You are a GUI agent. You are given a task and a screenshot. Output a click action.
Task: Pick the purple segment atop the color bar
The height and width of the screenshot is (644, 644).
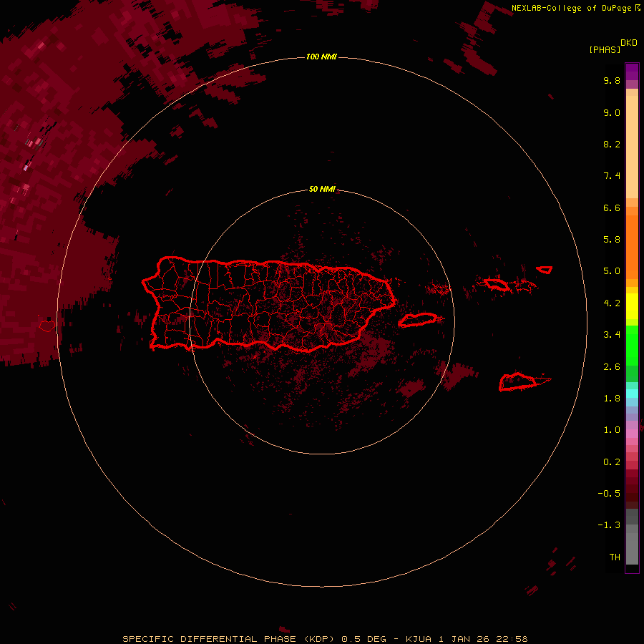click(x=632, y=72)
